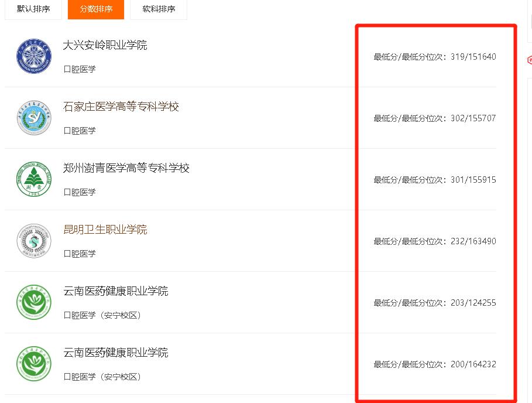Click the 石家庄医学高等专科学校 badge icon
Viewport: 532px width, 403px height.
point(33,117)
